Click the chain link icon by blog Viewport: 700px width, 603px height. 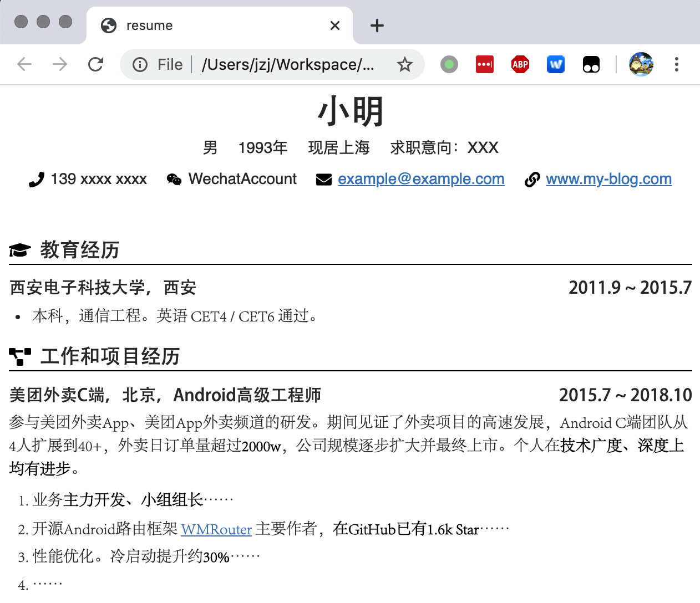click(x=532, y=180)
